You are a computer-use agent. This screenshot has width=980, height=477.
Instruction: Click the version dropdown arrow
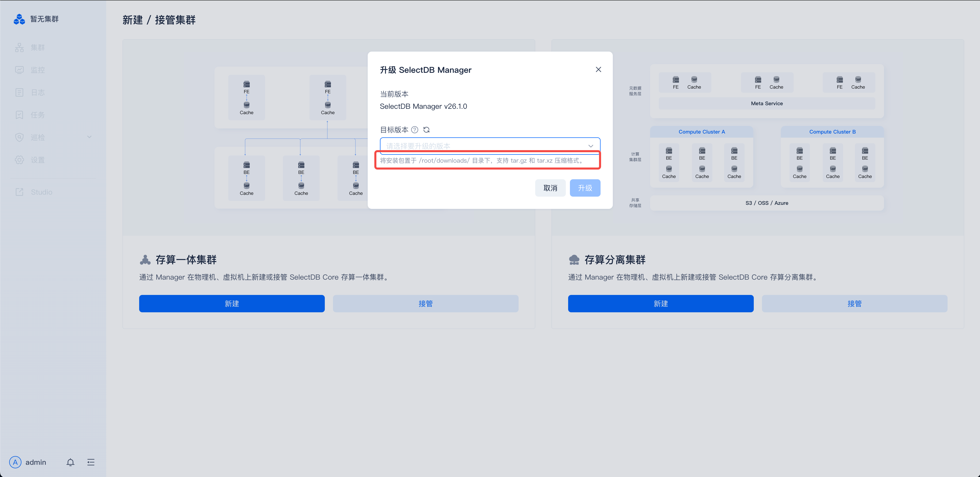[x=590, y=146]
